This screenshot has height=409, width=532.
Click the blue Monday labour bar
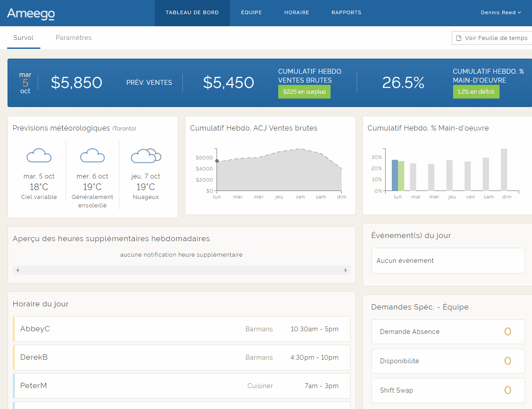(395, 175)
